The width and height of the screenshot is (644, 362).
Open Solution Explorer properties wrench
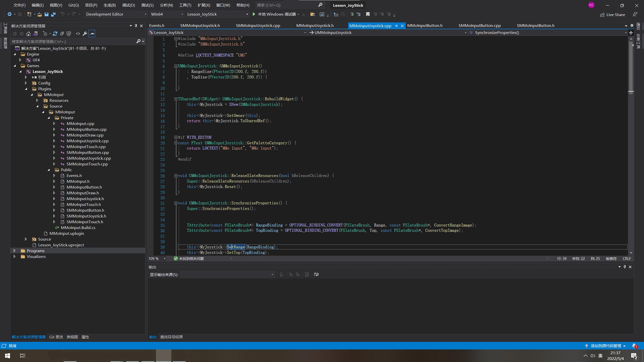pyautogui.click(x=85, y=34)
